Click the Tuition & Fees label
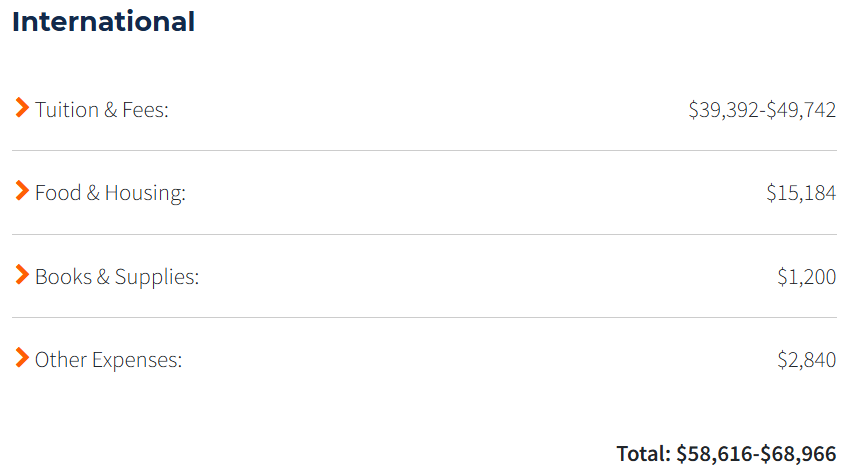 pos(102,109)
